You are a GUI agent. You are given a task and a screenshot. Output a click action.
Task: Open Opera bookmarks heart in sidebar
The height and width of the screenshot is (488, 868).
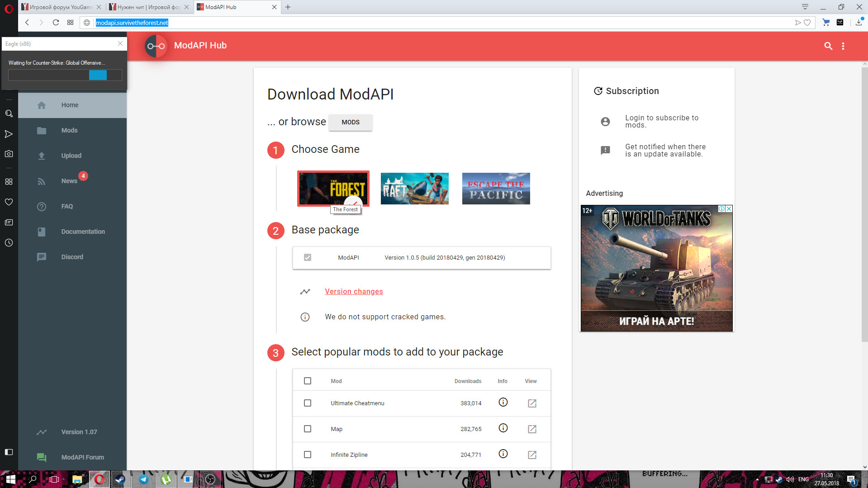(9, 202)
